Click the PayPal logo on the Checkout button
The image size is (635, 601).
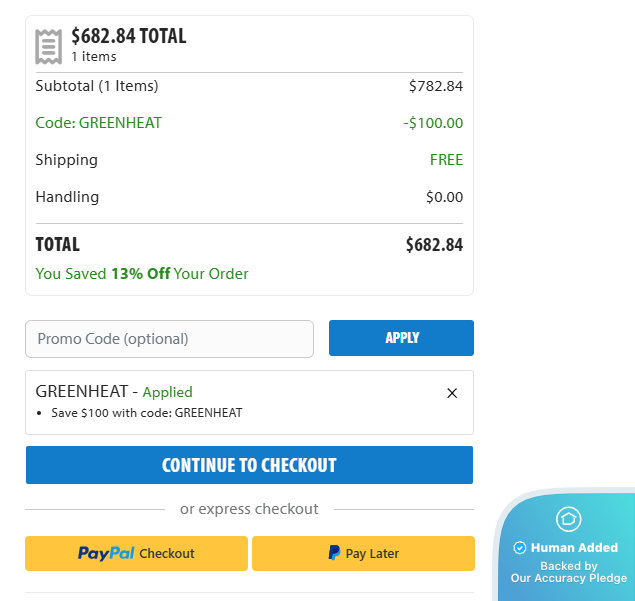tap(106, 553)
